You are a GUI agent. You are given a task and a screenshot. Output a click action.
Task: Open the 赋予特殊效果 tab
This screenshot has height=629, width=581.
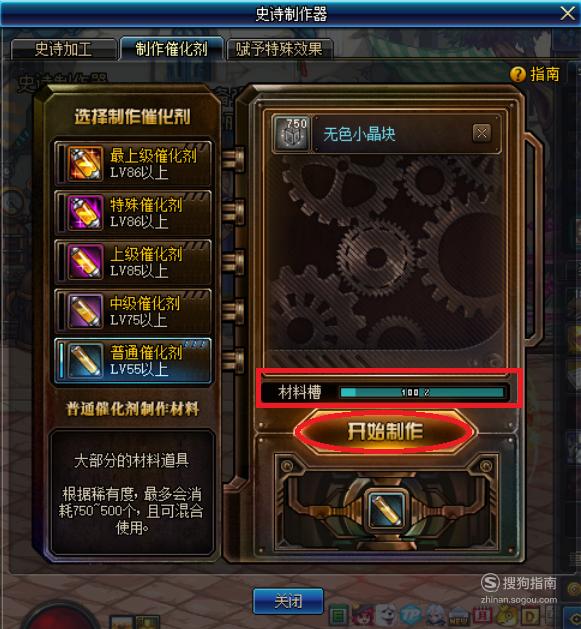[x=279, y=49]
